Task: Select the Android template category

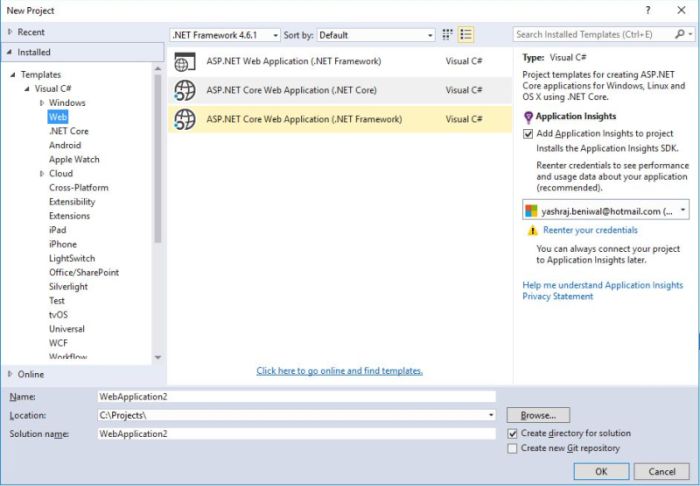Action: 65,145
